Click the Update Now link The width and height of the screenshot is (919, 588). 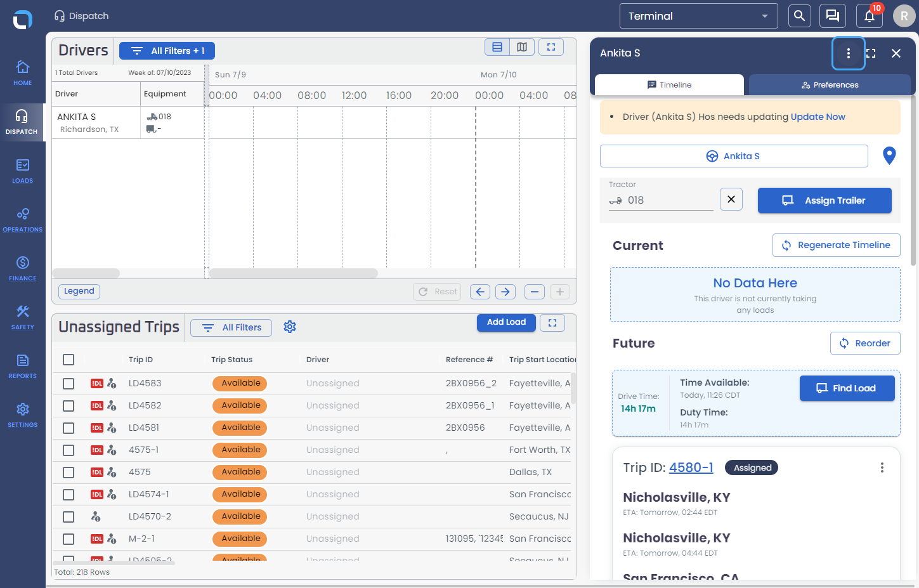pyautogui.click(x=818, y=117)
